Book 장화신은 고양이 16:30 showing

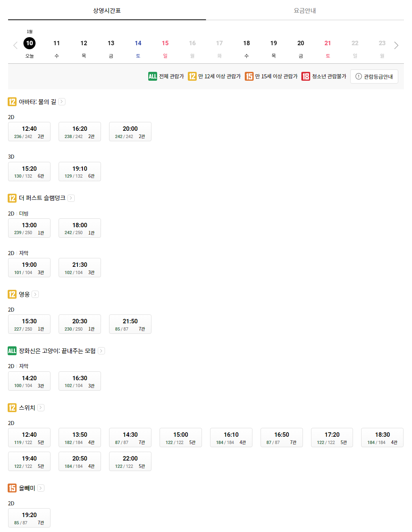[x=80, y=381]
